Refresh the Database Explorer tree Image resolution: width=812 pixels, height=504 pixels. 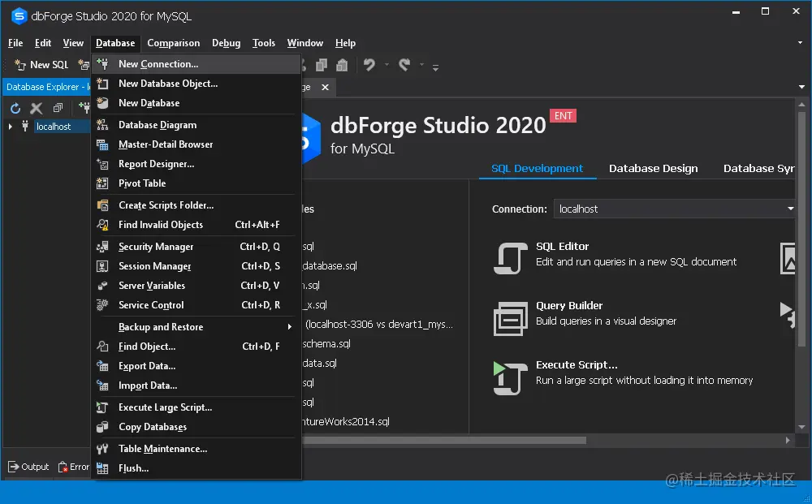15,108
